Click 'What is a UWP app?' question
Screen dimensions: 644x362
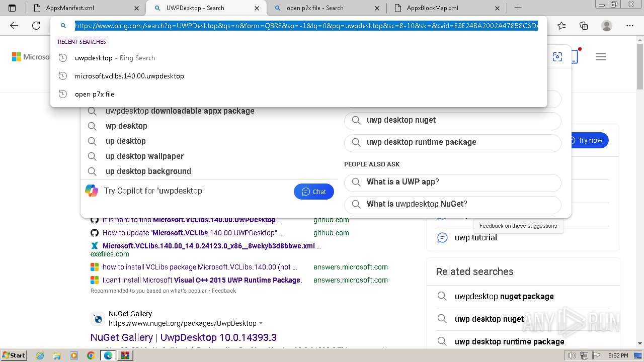click(x=452, y=182)
